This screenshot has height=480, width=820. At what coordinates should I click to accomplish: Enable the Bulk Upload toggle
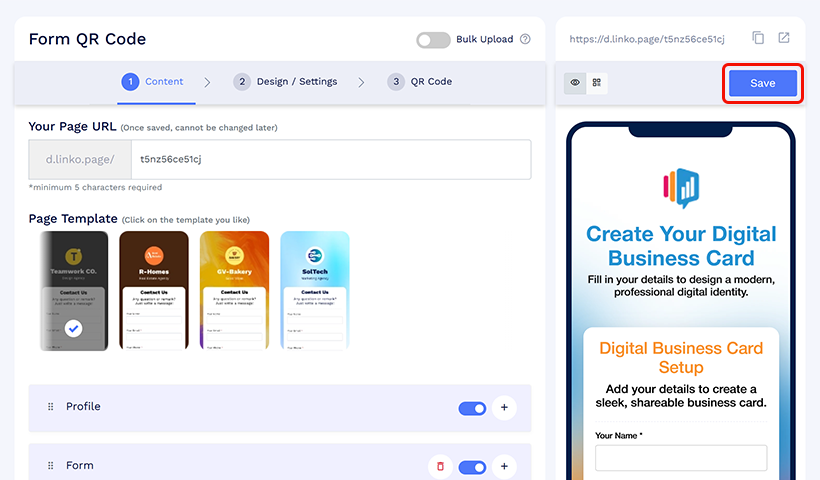(x=433, y=40)
